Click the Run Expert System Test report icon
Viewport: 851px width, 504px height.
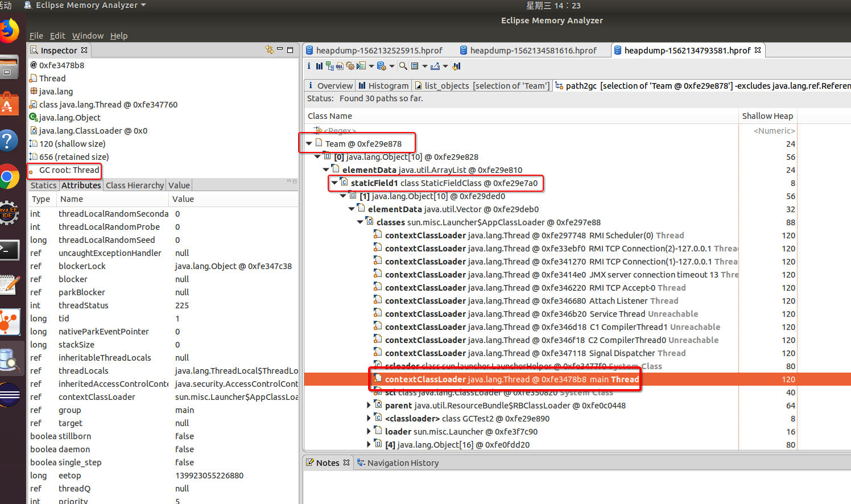pyautogui.click(x=361, y=66)
